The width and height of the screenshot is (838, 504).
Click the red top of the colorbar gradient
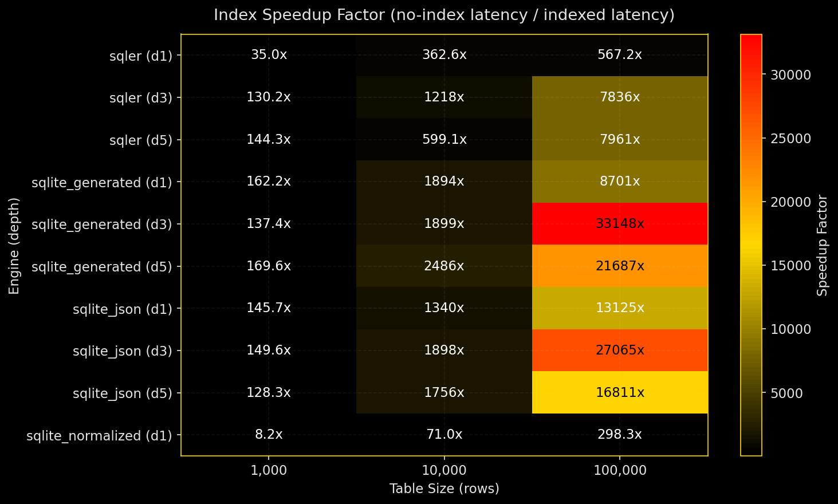750,43
